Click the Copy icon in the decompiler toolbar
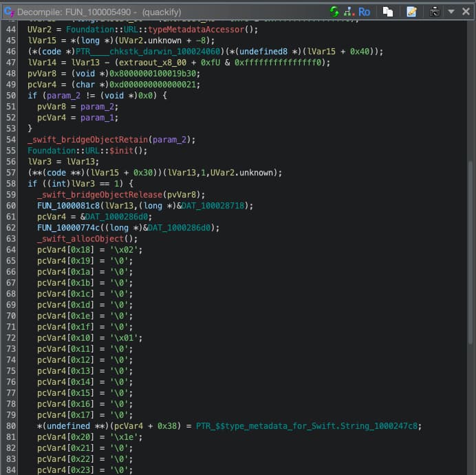The image size is (476, 475). [x=388, y=12]
